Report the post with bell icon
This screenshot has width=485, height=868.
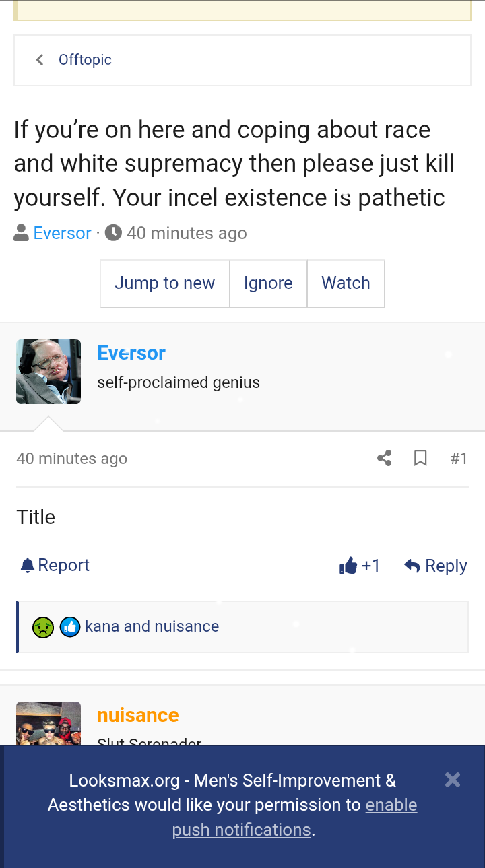[x=55, y=565]
